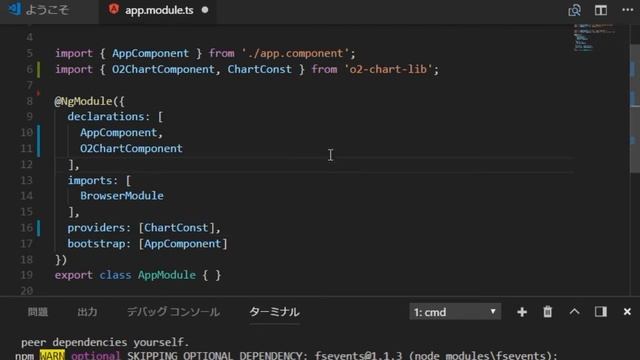Image resolution: width=640 pixels, height=360 pixels.
Task: Click AppComponent on line 10
Action: (x=118, y=133)
